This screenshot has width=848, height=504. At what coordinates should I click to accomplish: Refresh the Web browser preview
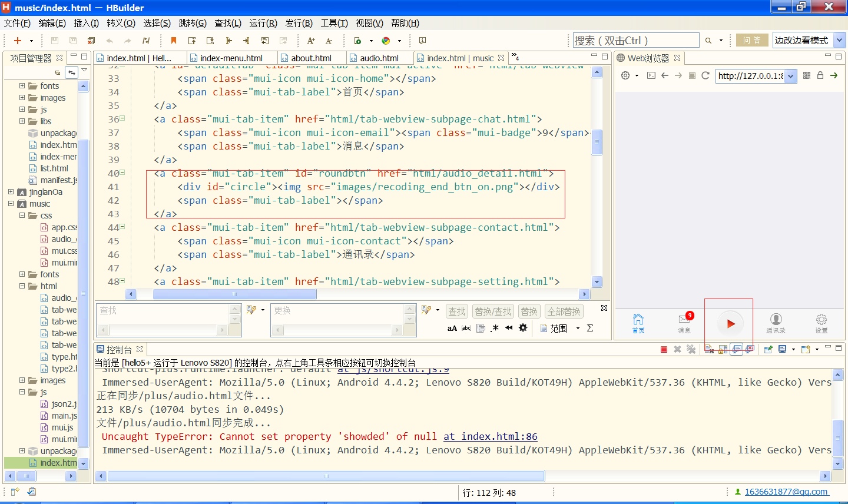pos(705,75)
